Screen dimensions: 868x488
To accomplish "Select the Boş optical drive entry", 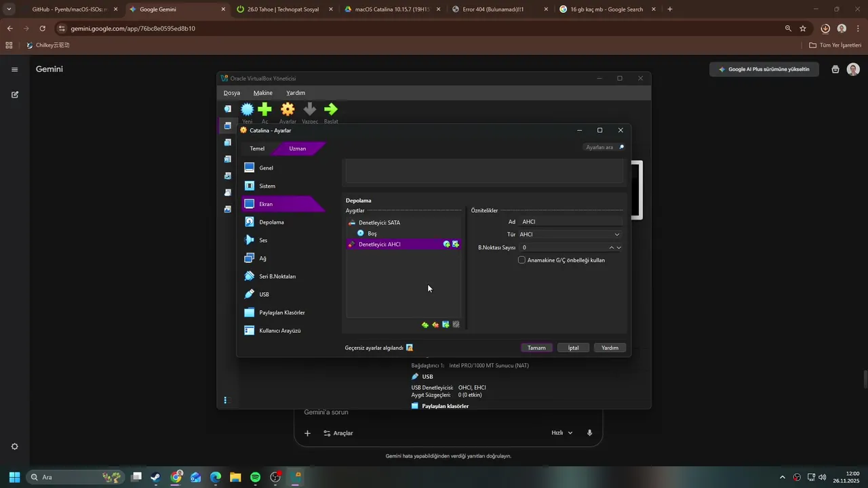I will pyautogui.click(x=403, y=233).
